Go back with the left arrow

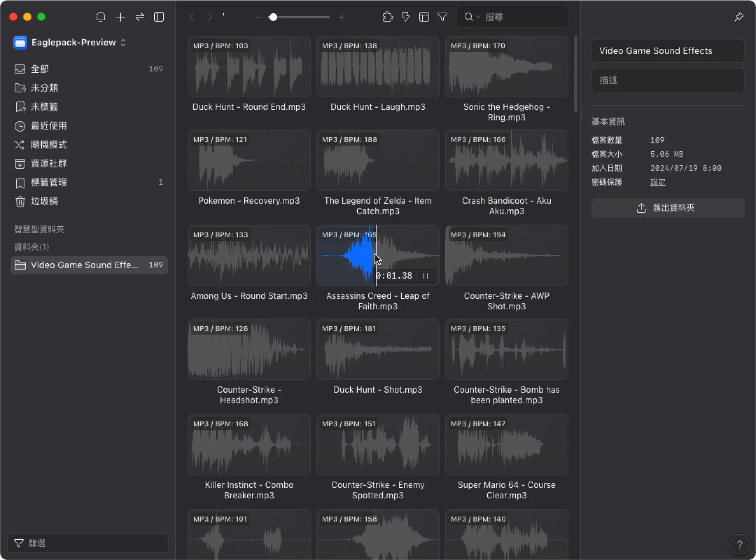[x=192, y=17]
